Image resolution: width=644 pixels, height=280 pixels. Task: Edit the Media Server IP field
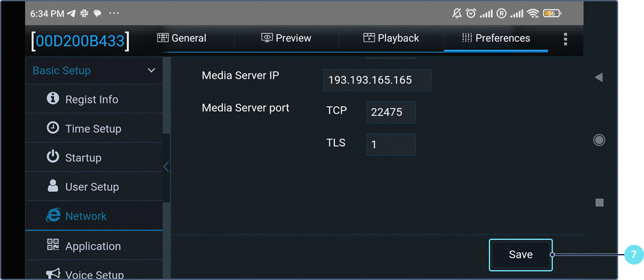tap(377, 80)
